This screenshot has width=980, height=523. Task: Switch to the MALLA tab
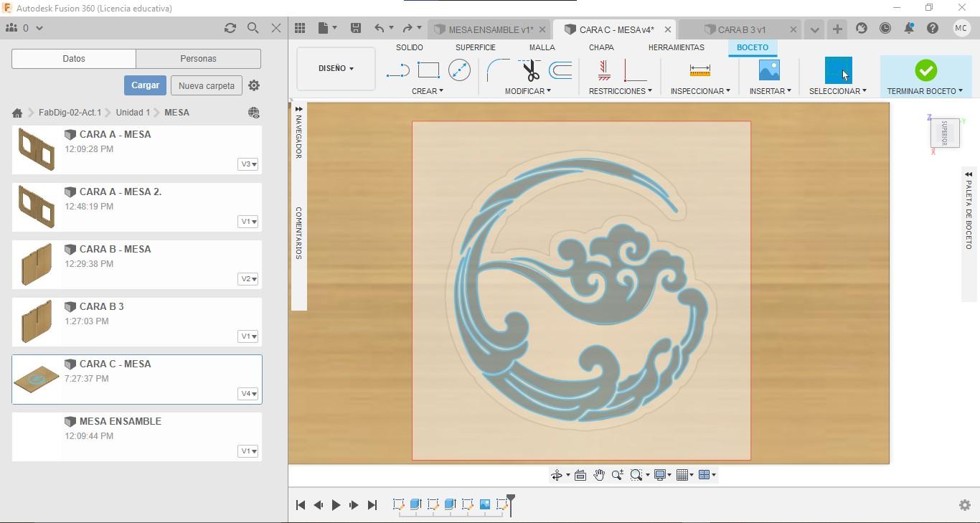pos(542,47)
